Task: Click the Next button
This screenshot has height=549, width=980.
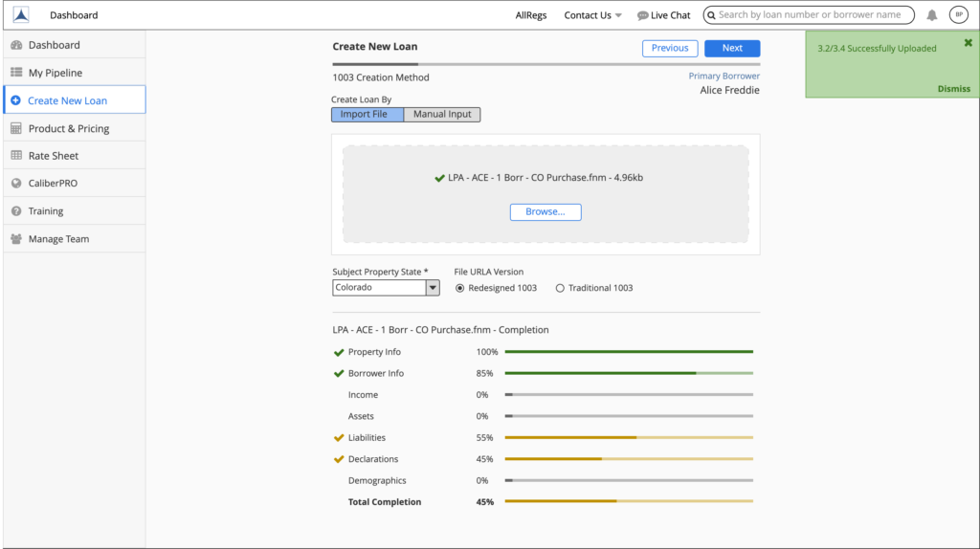Action: 732,49
